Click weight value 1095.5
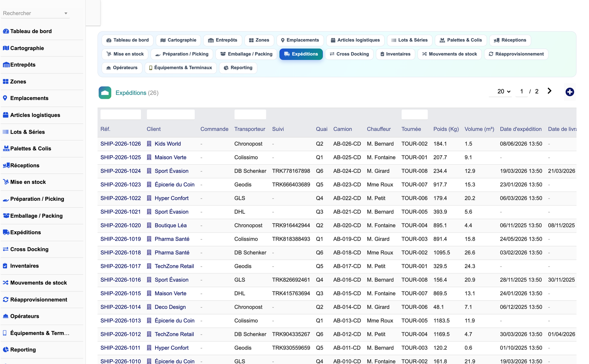Viewport: 589px width, 364px height. click(x=442, y=252)
